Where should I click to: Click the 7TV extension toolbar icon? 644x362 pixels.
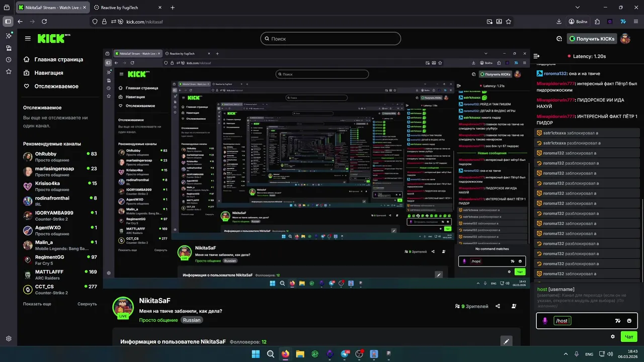pyautogui.click(x=623, y=22)
